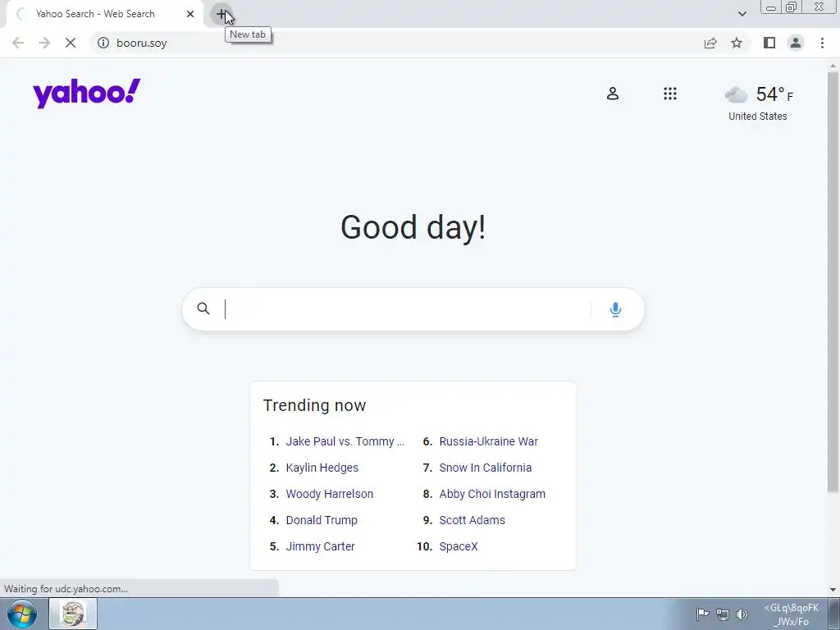Open trending topic Scott Adams

pos(472,520)
